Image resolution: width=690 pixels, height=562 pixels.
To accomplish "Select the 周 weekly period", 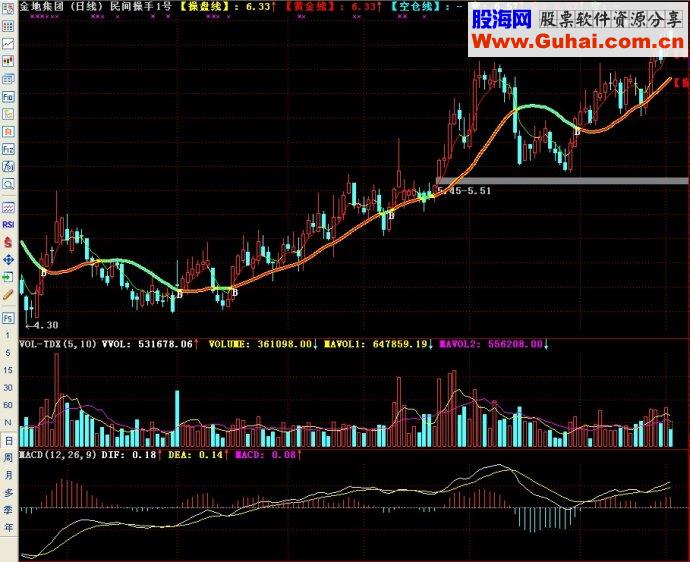I will point(8,458).
